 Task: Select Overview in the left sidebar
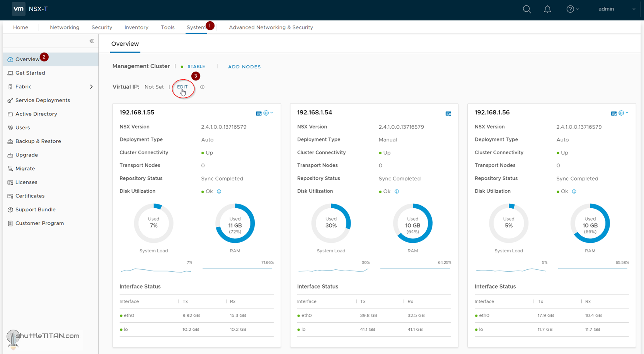point(27,59)
